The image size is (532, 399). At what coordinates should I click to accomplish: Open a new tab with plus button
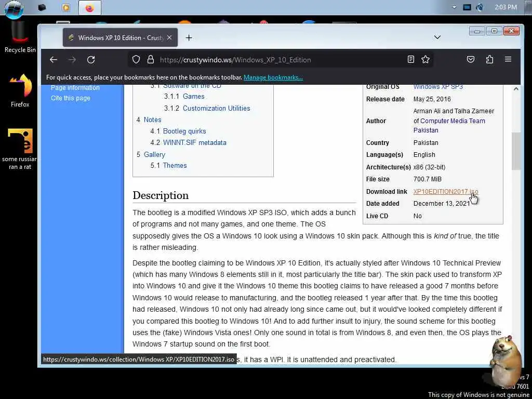tap(189, 37)
